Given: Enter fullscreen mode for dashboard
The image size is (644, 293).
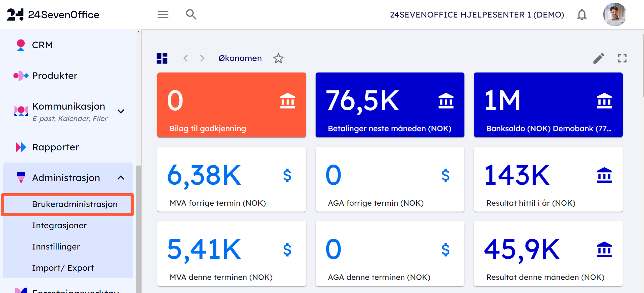Looking at the screenshot, I should (622, 58).
